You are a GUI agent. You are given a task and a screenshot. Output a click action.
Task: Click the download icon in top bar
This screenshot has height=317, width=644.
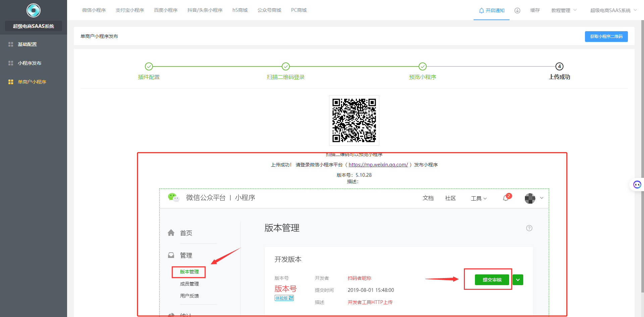517,10
